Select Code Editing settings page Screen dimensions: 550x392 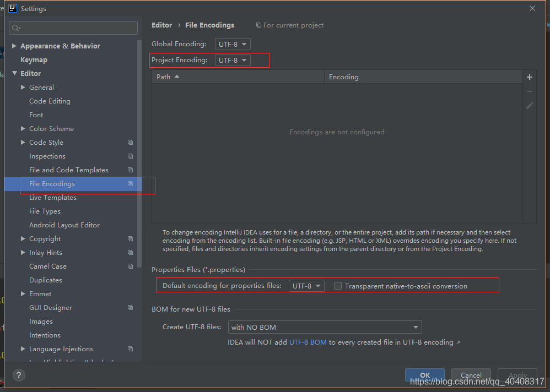coord(50,101)
